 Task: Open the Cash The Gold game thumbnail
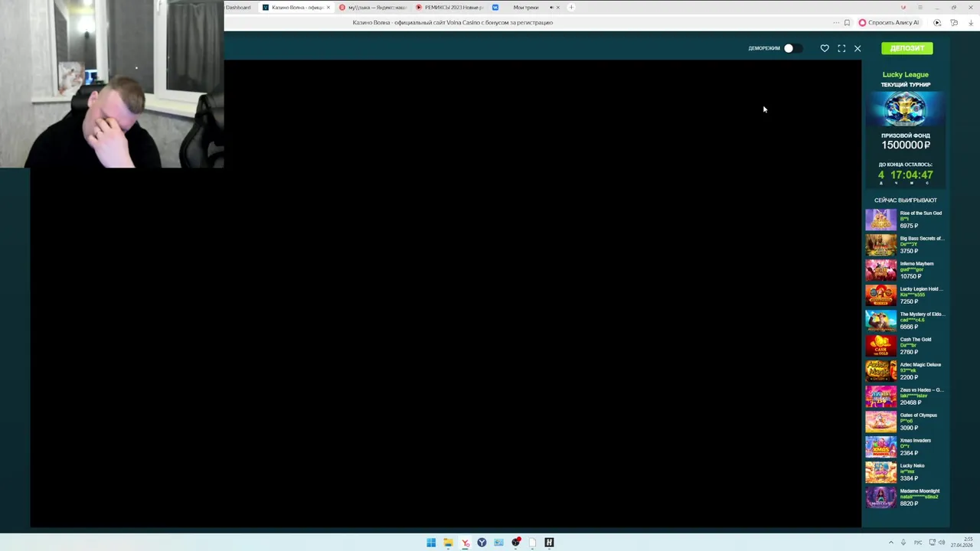coord(880,346)
